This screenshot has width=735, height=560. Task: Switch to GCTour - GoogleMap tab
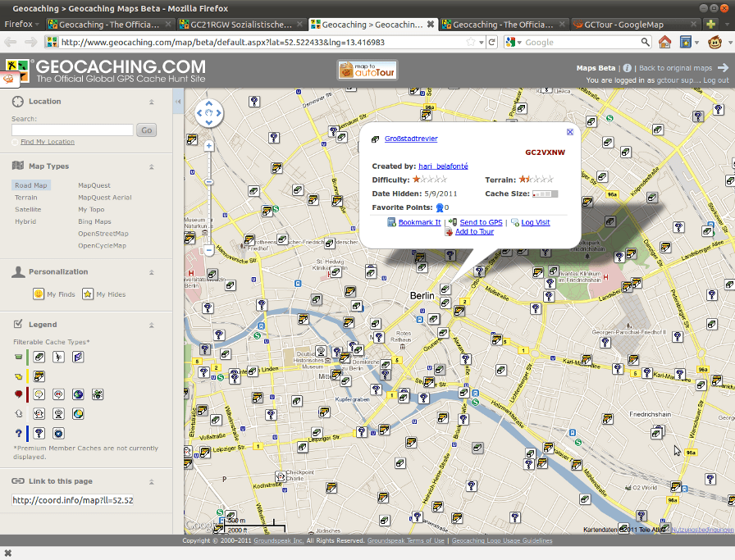coord(636,25)
